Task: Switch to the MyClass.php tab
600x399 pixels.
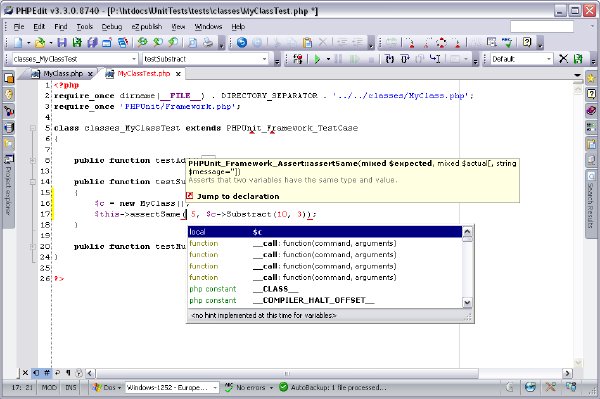Action: (x=63, y=73)
